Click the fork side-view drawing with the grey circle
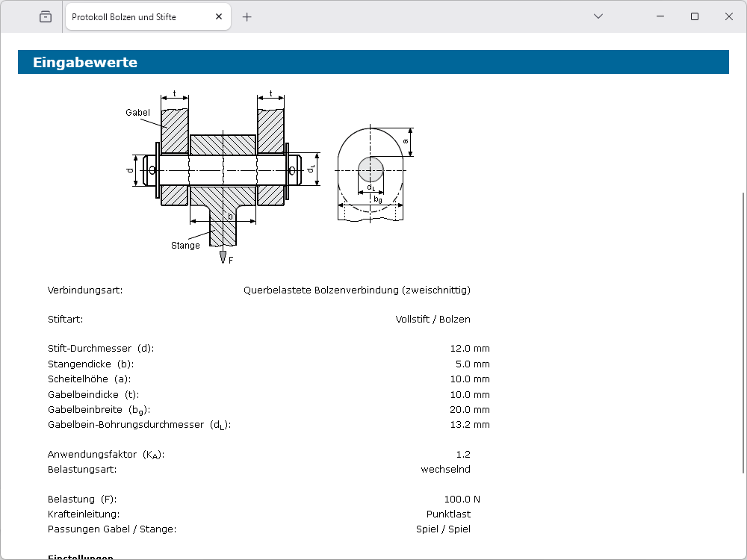Screen dimensions: 747x560 point(371,174)
